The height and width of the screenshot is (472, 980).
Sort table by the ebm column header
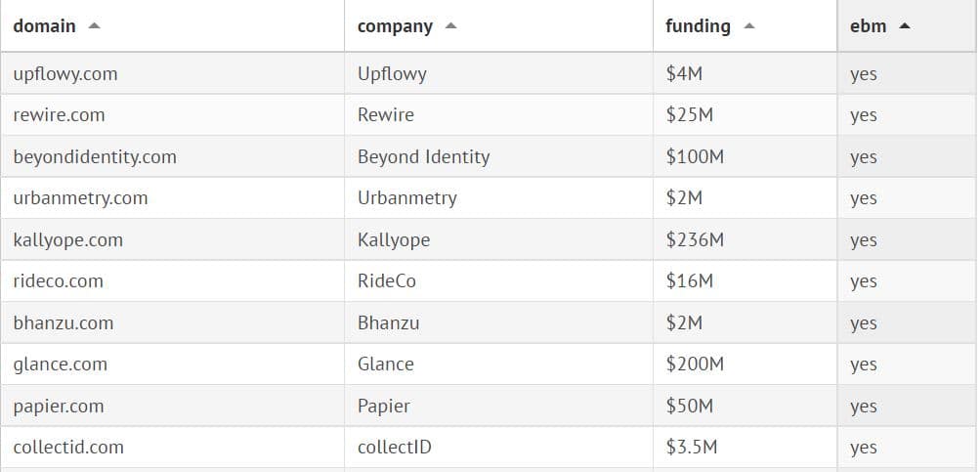(x=869, y=26)
